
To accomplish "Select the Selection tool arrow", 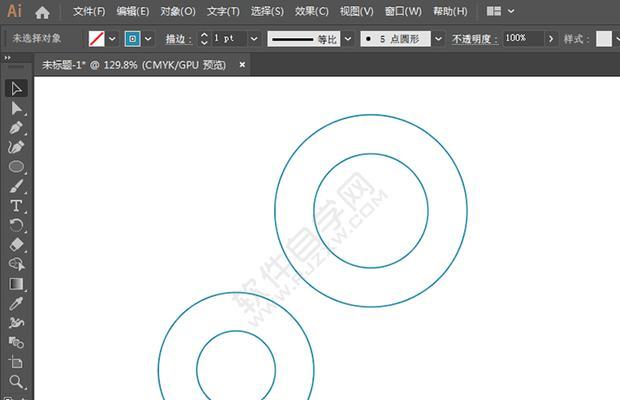I will [16, 89].
